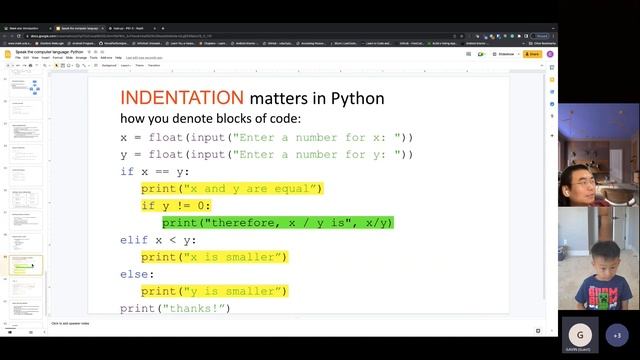Viewport: 640px width, 360px height.
Task: Start the Slideshow presentation
Action: 505,54
